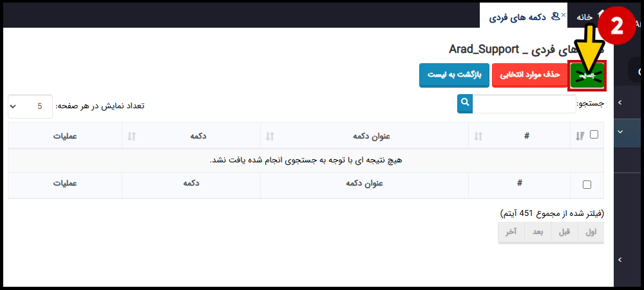The width and height of the screenshot is (644, 290).
Task: Expand the bottom sidebar chevron arrow
Action: (x=620, y=259)
